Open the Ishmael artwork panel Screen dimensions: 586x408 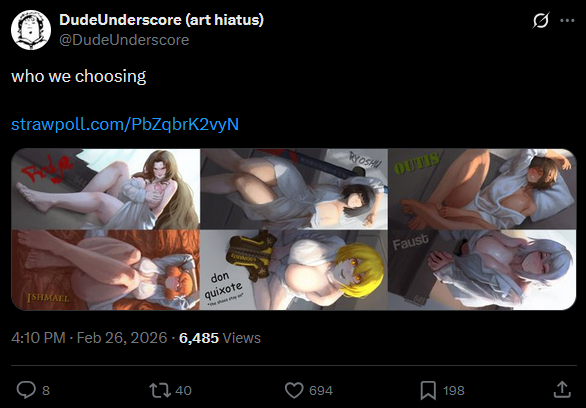pyautogui.click(x=105, y=270)
